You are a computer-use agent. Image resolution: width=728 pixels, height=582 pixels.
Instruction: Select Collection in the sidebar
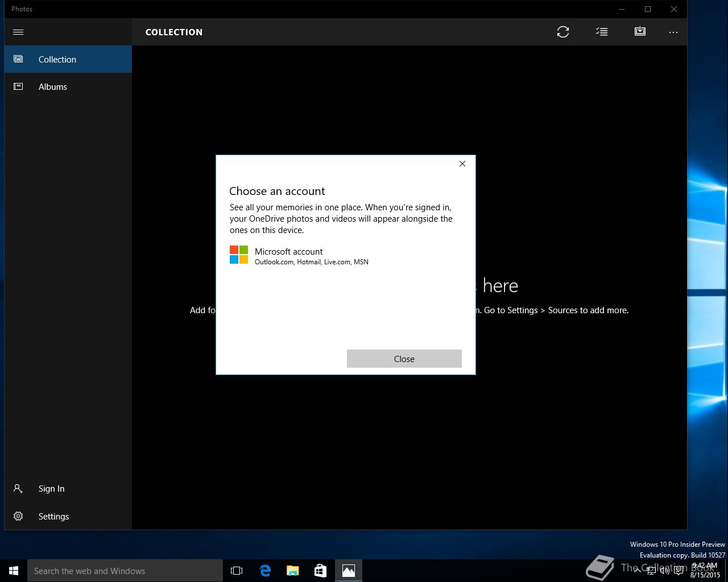pos(68,59)
